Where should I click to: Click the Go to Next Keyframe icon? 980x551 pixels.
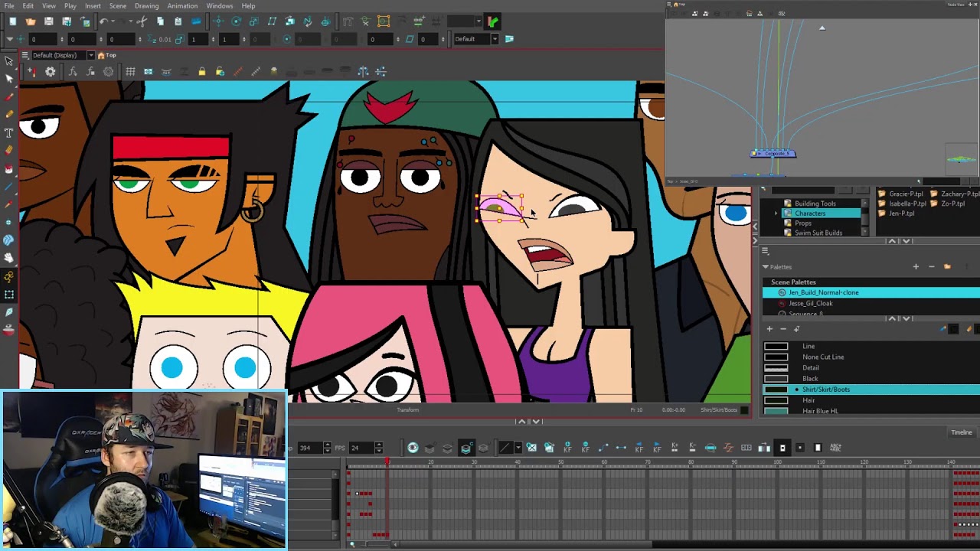657,448
